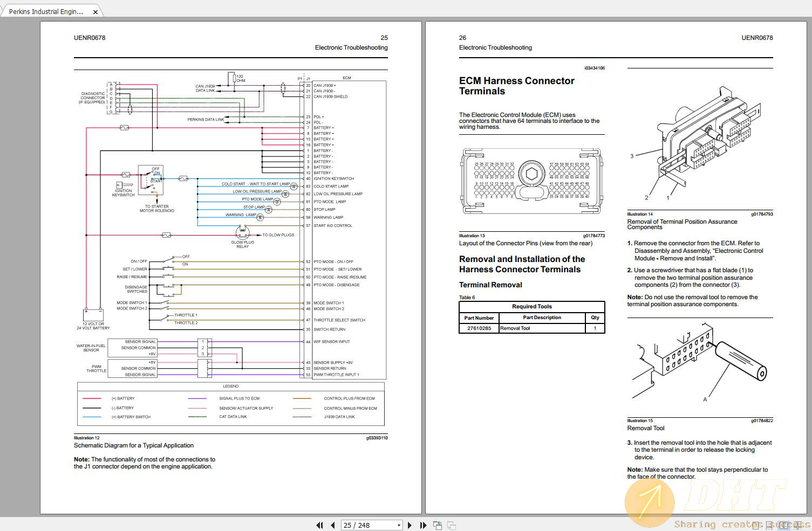Click 'Removal and Installation of the Harness Connector Terminals' heading
The image size is (812, 531).
[522, 264]
